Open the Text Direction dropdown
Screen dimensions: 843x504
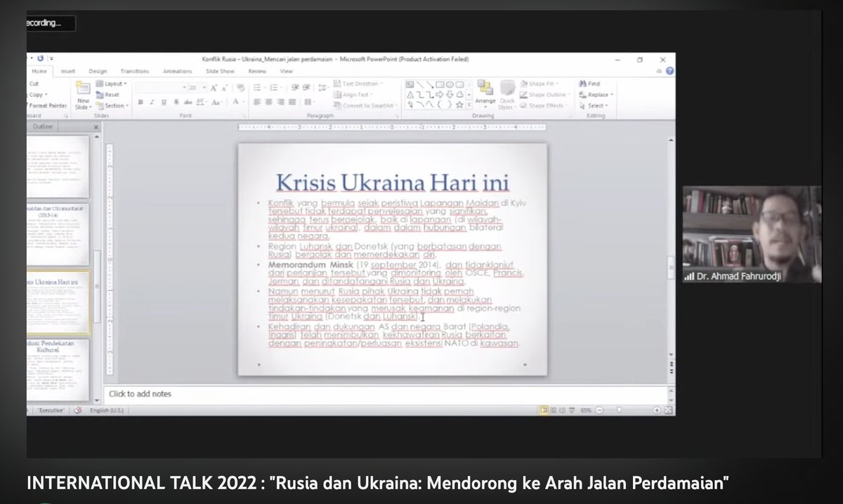coord(358,84)
